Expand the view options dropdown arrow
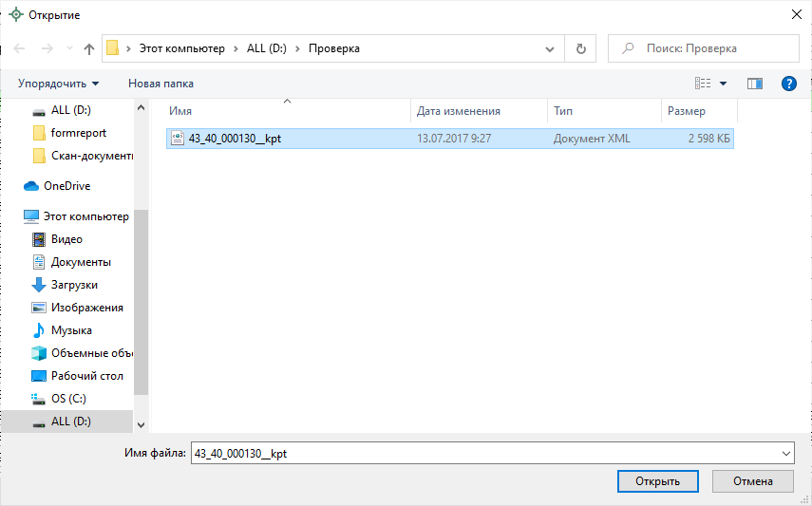 (724, 84)
